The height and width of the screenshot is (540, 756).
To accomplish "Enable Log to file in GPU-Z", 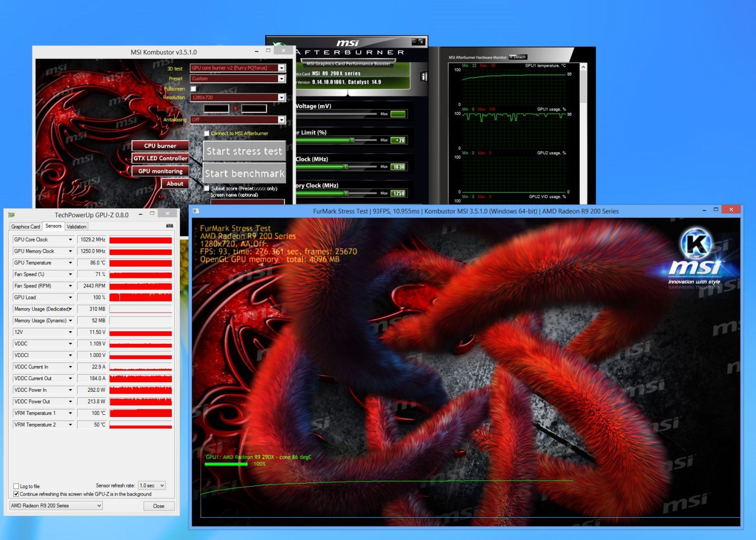I will (x=16, y=487).
